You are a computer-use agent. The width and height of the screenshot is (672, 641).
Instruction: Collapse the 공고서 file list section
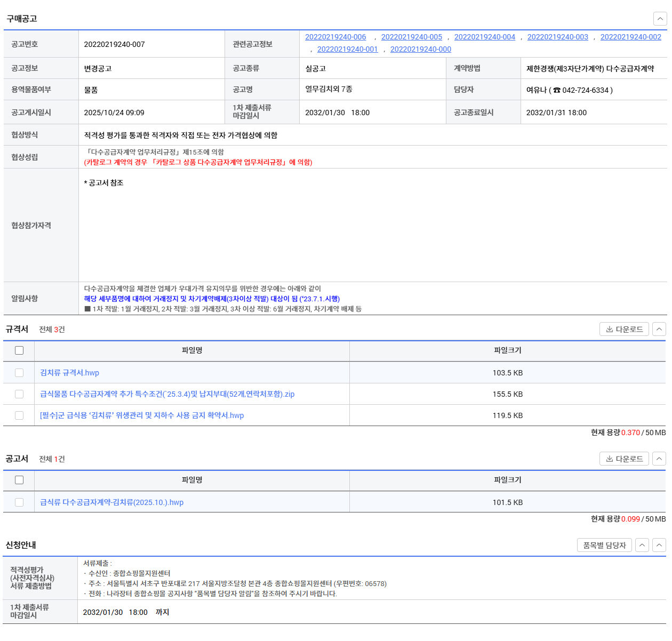tap(659, 459)
